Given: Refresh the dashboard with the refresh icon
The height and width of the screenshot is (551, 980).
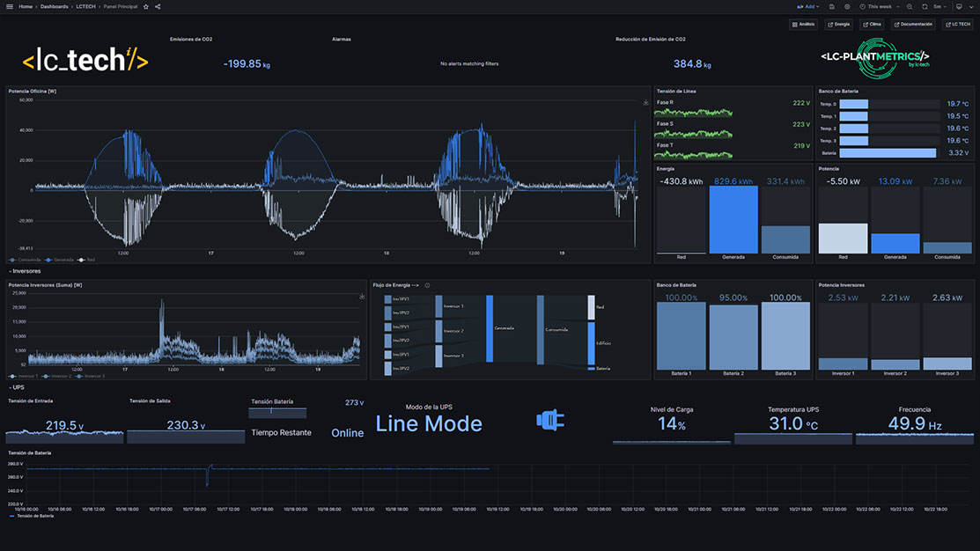Looking at the screenshot, I should [x=925, y=6].
